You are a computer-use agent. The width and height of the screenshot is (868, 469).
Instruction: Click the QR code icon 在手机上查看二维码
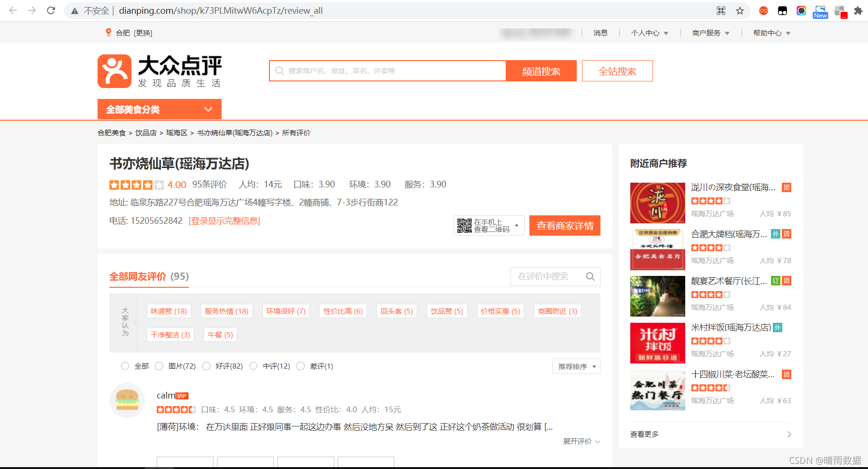464,226
